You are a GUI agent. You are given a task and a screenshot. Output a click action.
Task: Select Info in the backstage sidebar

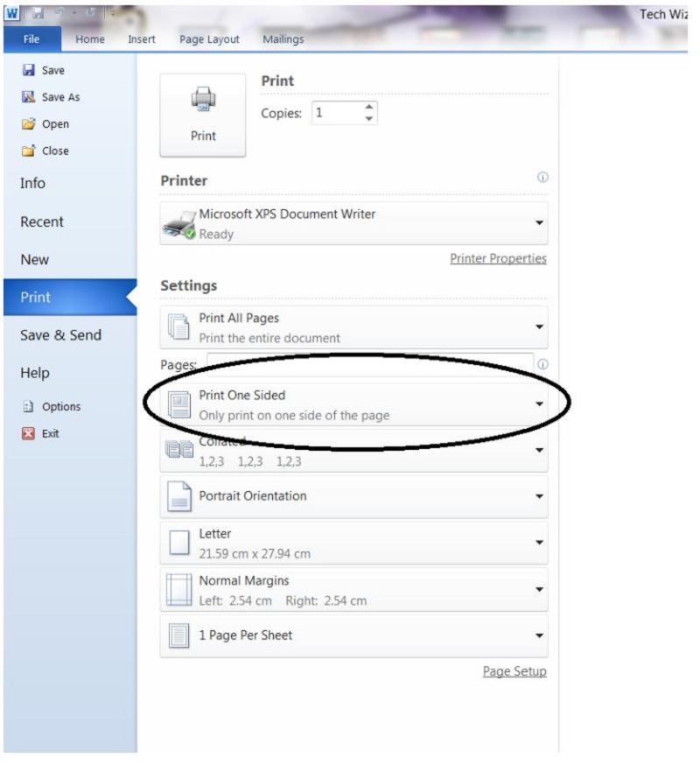coord(32,184)
